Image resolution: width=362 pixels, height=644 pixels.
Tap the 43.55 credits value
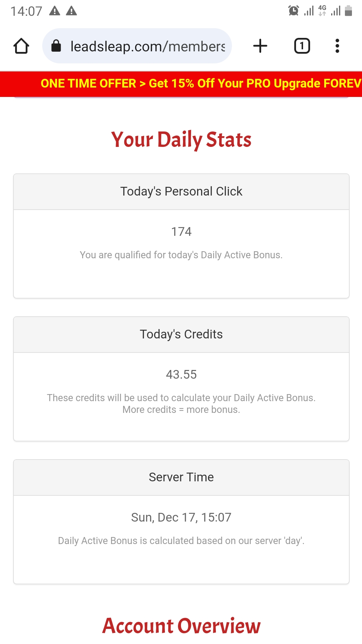[181, 375]
